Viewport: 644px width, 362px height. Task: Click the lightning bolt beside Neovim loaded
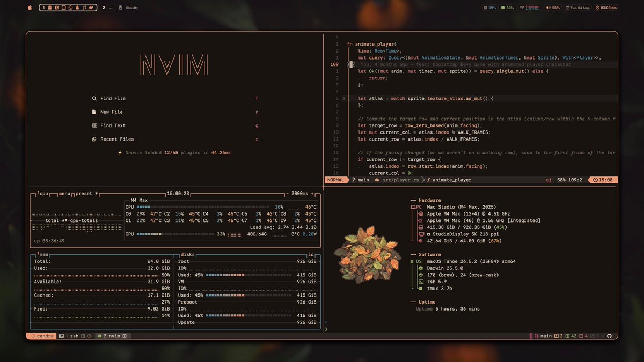click(120, 152)
